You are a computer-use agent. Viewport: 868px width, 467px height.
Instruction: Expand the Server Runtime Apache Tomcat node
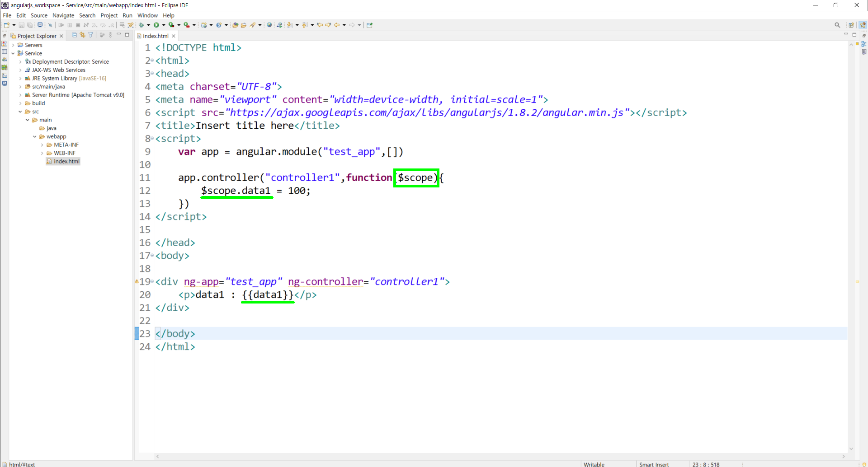coord(20,95)
